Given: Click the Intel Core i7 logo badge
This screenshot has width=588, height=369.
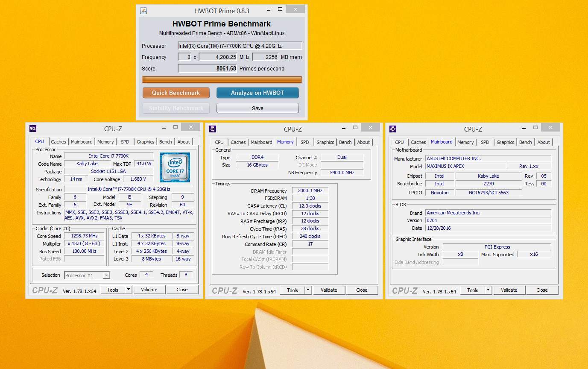Looking at the screenshot, I should pyautogui.click(x=175, y=167).
